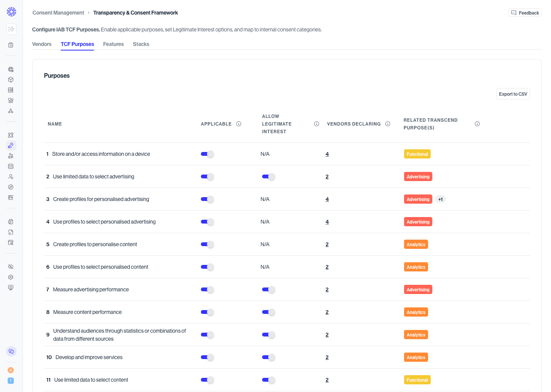The image size is (551, 392).
Task: Open the list with sparkle sidebar icon
Action: 11,198
